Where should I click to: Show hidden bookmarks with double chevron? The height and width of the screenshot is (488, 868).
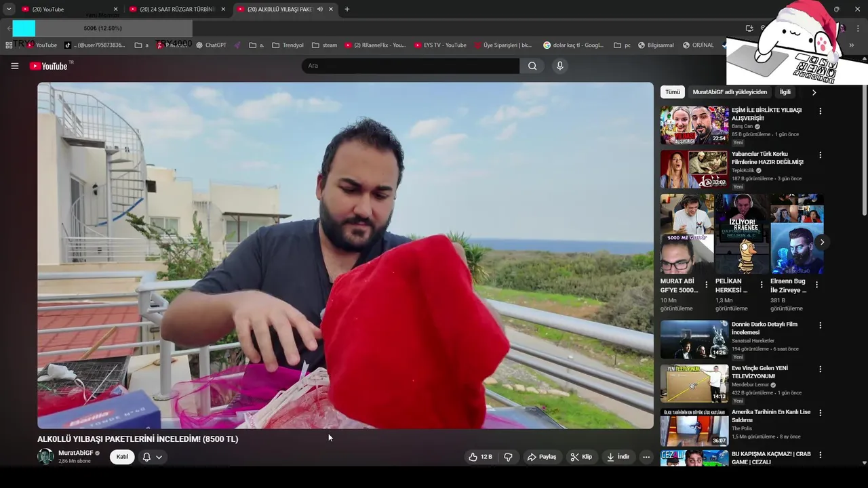pos(852,45)
